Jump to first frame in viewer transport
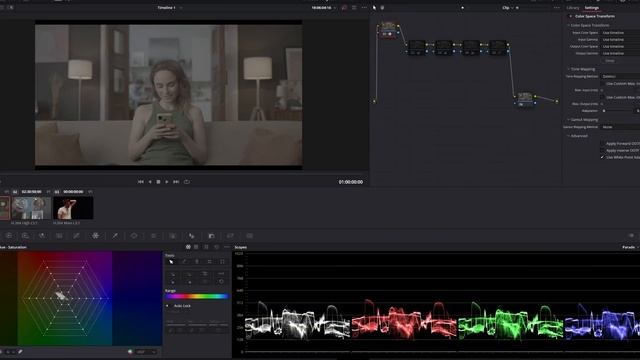Screen dimensions: 640x360 [140, 182]
